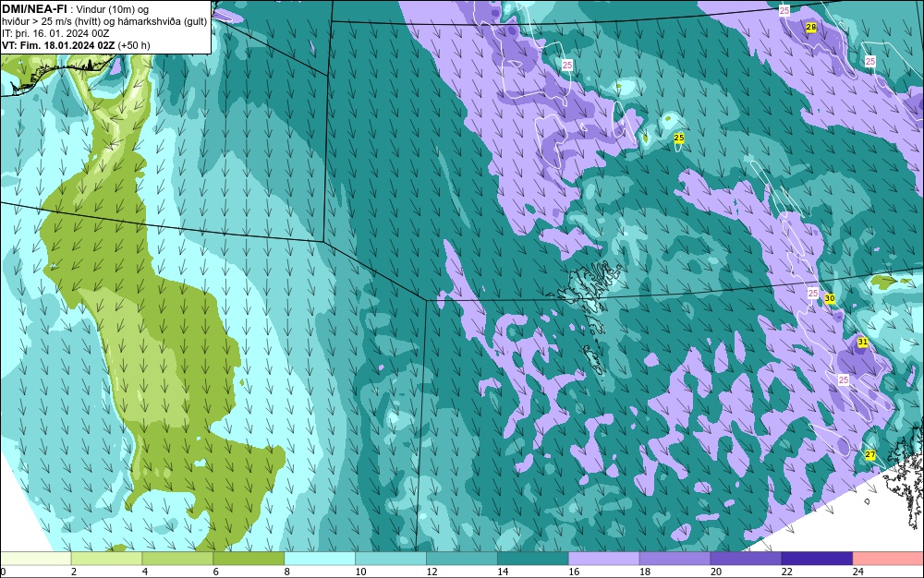Click the yellow peak gust label 25
The image size is (924, 578).
tap(679, 138)
